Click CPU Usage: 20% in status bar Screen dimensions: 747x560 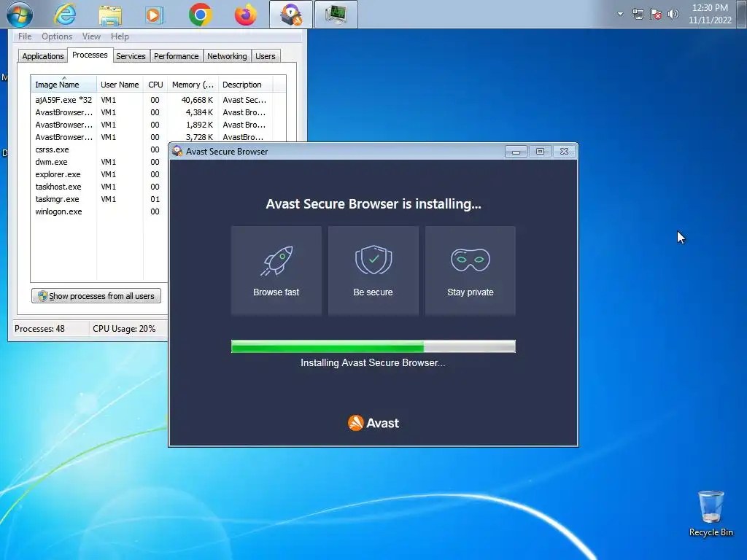click(124, 329)
